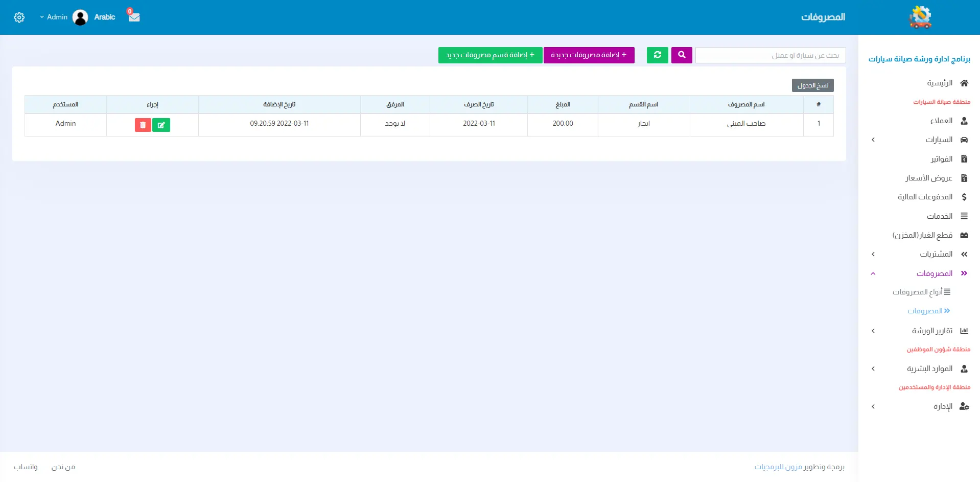
Task: Click the green refresh icon button
Action: [657, 55]
